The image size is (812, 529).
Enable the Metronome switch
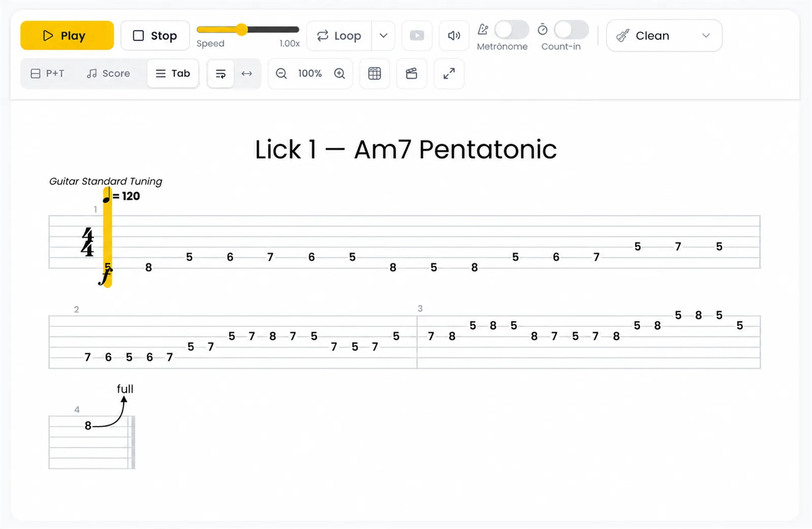(x=512, y=30)
